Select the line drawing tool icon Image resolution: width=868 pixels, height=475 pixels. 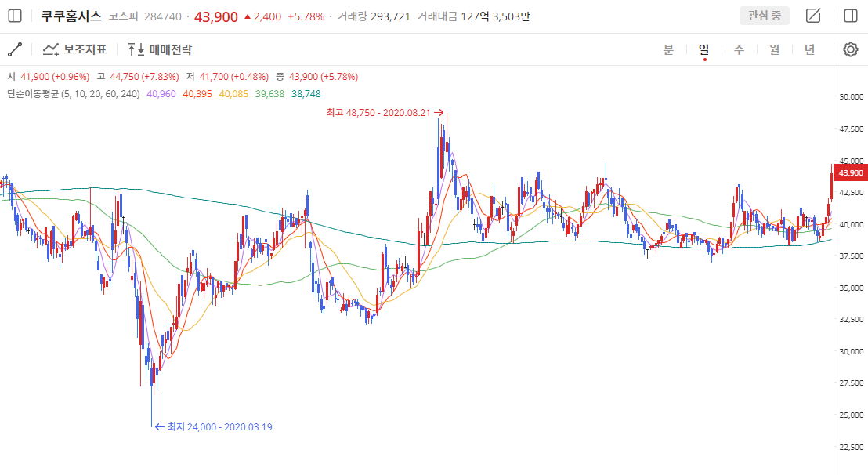[15, 49]
